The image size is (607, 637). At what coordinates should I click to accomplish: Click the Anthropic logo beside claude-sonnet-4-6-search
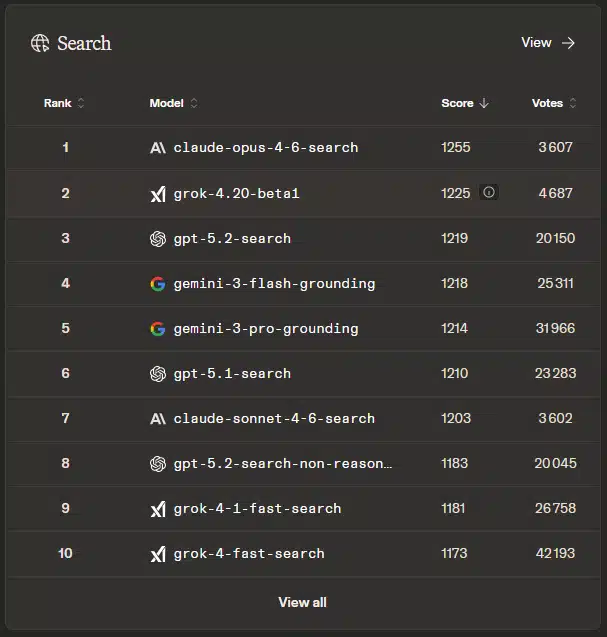pos(157,419)
